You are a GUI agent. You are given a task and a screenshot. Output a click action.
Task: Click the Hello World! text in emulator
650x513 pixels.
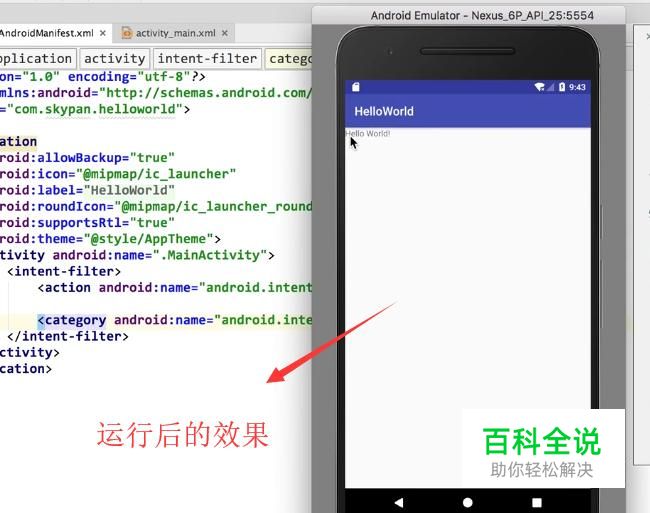coord(368,133)
